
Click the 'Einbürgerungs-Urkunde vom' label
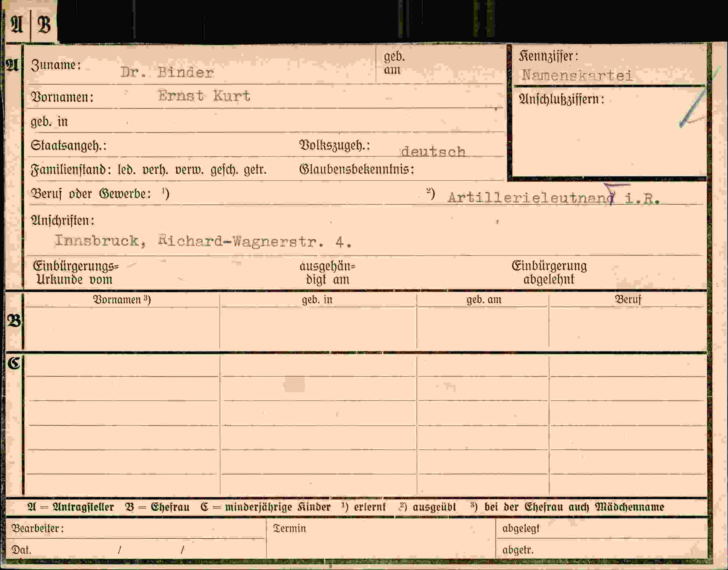pos(76,272)
